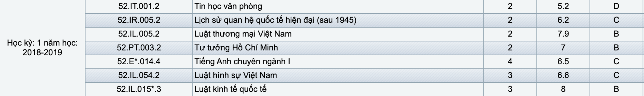Click the semester label Học kỳ 1 2018-2019
This screenshot has width=644, height=96.
pyautogui.click(x=42, y=48)
